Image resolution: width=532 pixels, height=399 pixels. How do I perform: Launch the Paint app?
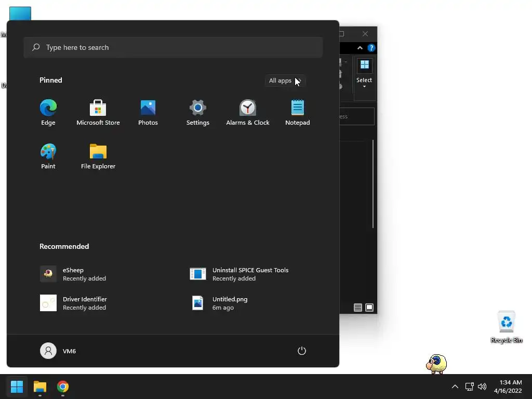[48, 156]
